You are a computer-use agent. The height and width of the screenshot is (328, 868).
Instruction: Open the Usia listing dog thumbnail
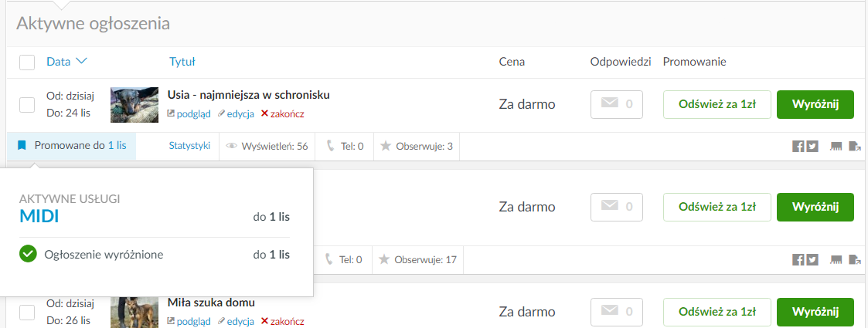[x=134, y=104]
